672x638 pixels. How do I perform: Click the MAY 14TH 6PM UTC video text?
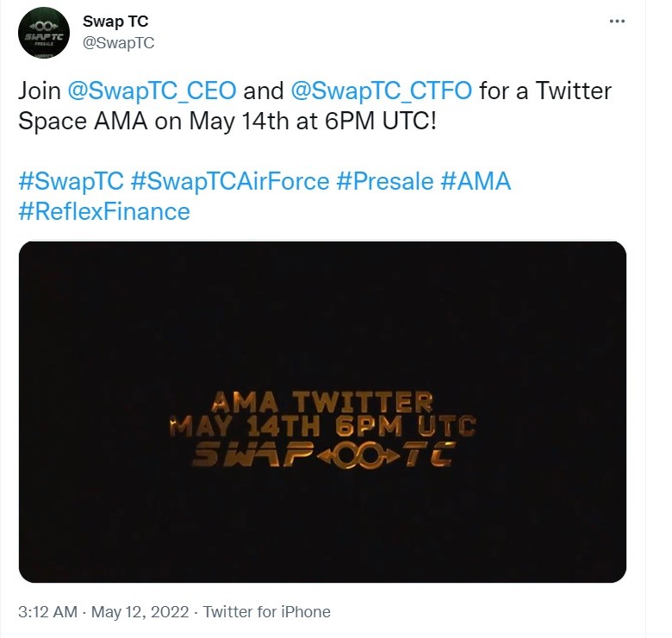click(x=322, y=426)
